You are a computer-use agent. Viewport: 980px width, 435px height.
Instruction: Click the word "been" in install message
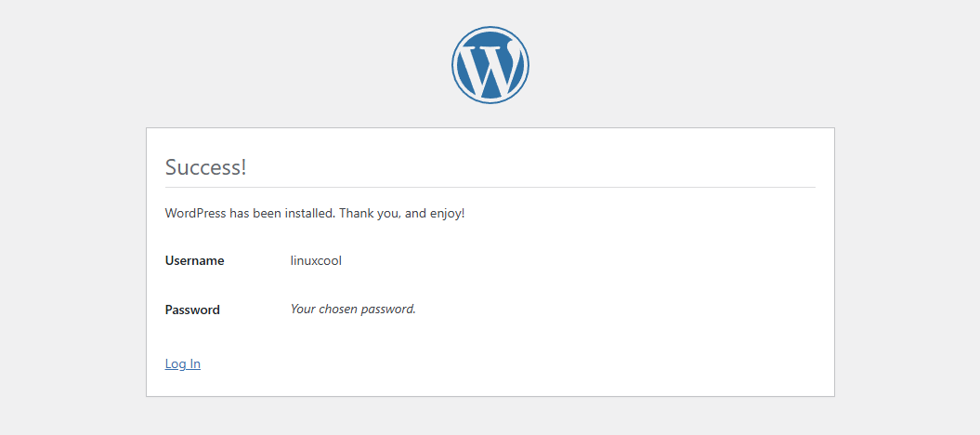(x=266, y=214)
